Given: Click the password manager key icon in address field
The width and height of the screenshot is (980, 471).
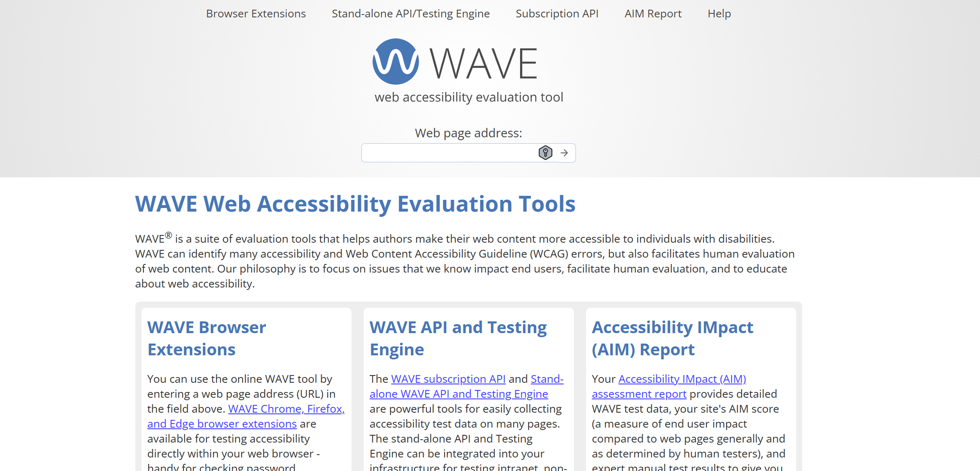Looking at the screenshot, I should coord(545,153).
